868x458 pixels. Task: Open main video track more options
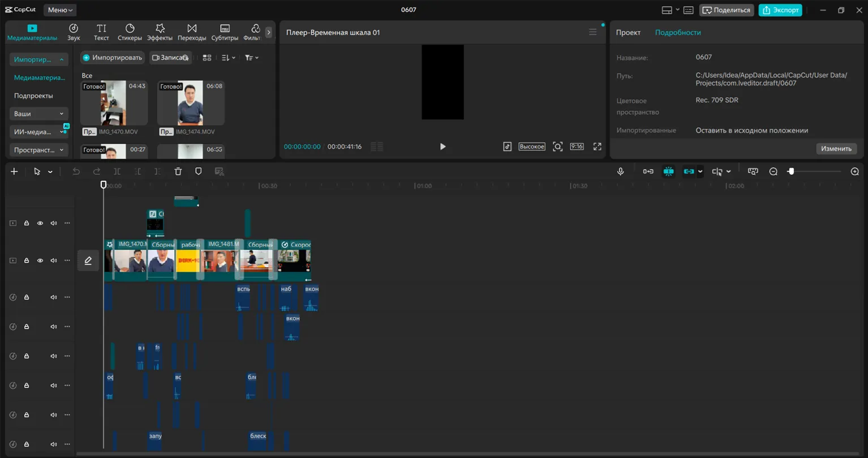(x=67, y=260)
